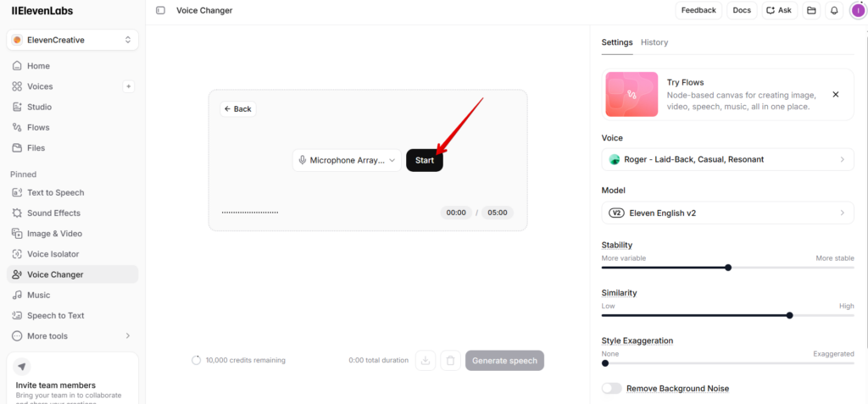
Task: Click the 05:00 maximum time
Action: [x=497, y=213]
